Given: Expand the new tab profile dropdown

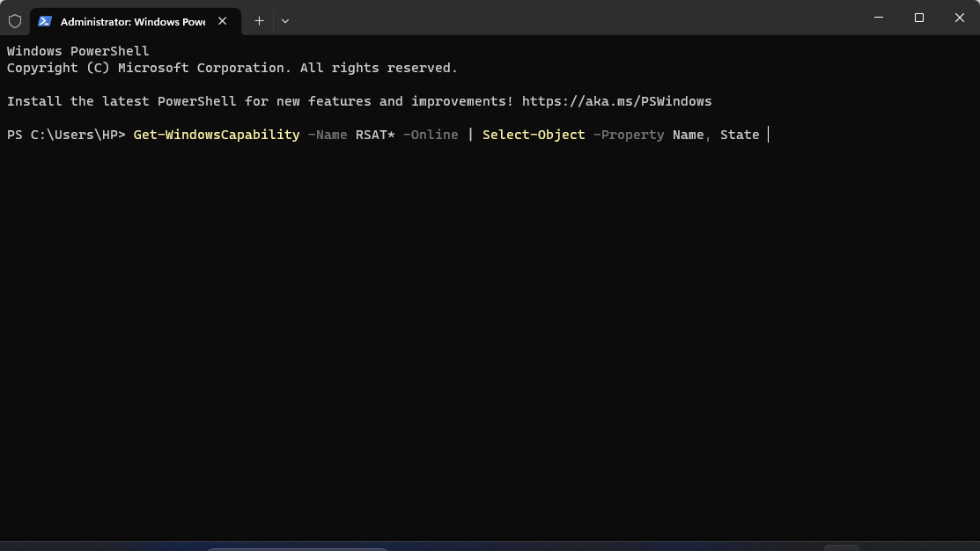Looking at the screenshot, I should point(285,21).
